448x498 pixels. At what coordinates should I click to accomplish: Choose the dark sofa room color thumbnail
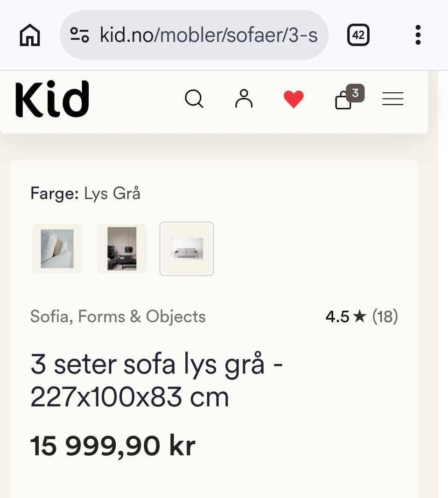[x=122, y=249]
